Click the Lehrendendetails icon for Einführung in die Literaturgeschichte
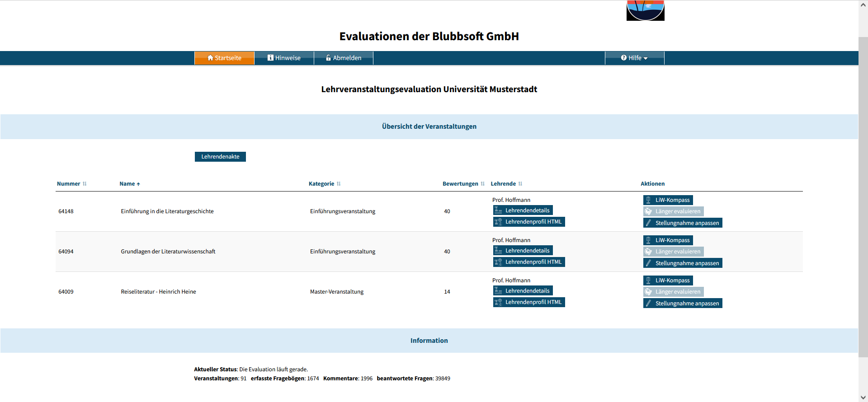The height and width of the screenshot is (402, 868). coord(498,210)
